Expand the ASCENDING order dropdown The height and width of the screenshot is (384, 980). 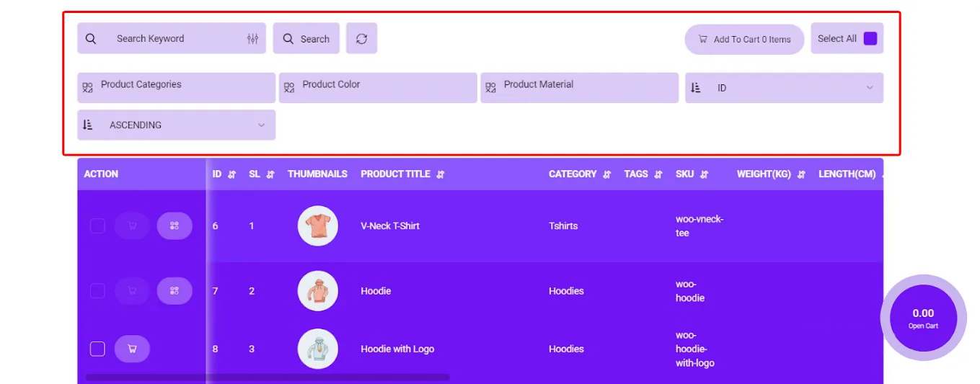pyautogui.click(x=177, y=125)
